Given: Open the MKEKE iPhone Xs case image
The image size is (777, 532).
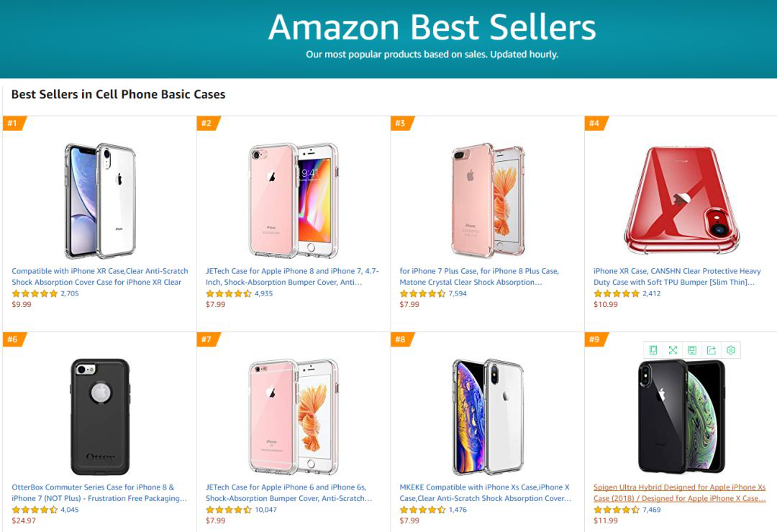Looking at the screenshot, I should [488, 416].
